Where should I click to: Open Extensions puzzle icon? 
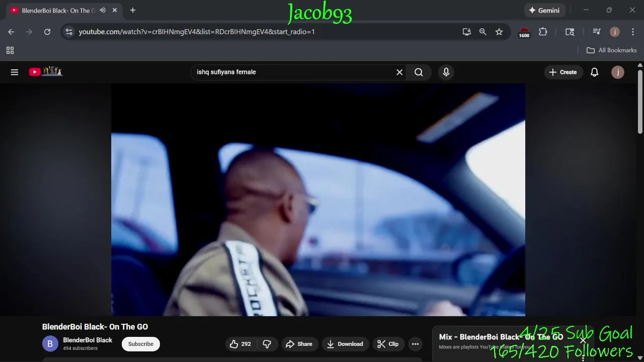pos(543,32)
